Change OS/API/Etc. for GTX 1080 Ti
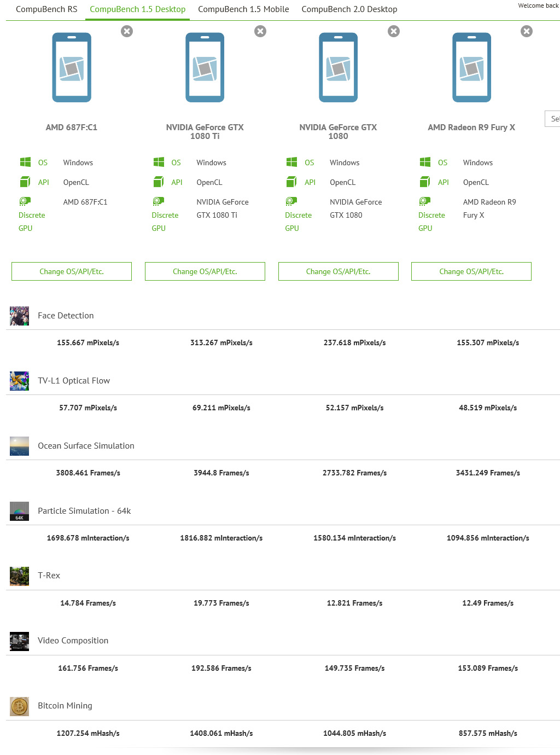Screen dimensions: 560x755 point(205,271)
